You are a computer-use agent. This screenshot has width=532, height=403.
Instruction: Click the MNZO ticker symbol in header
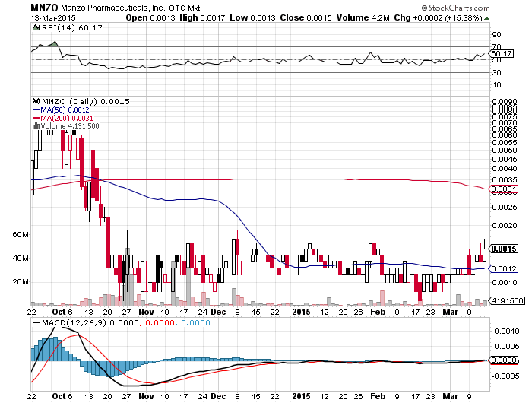click(x=44, y=8)
